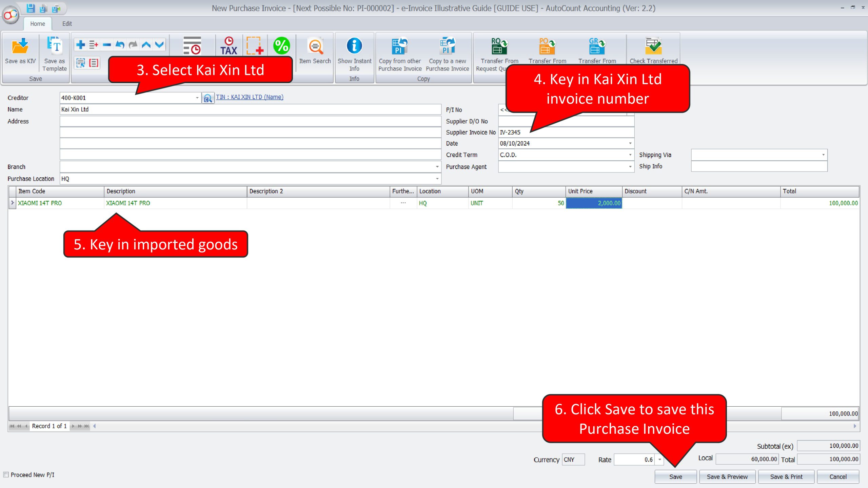
Task: Open Item Search
Action: tap(315, 51)
